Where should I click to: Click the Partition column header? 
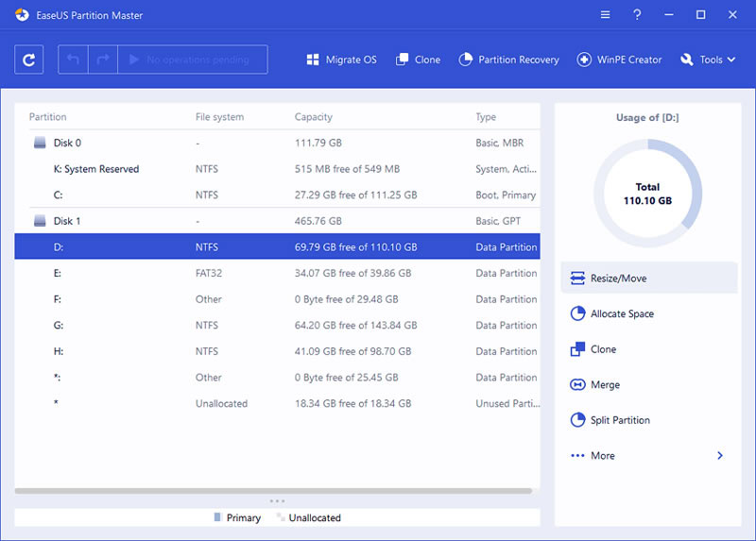coord(48,116)
